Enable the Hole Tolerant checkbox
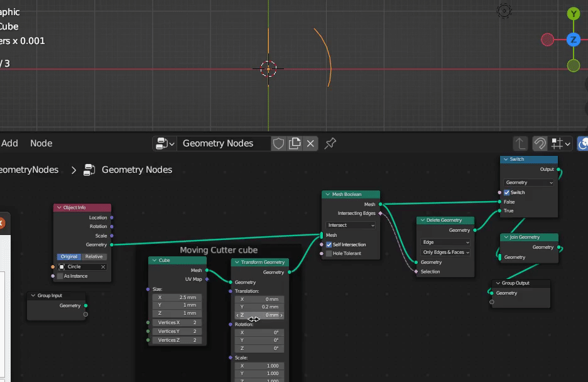 click(329, 254)
